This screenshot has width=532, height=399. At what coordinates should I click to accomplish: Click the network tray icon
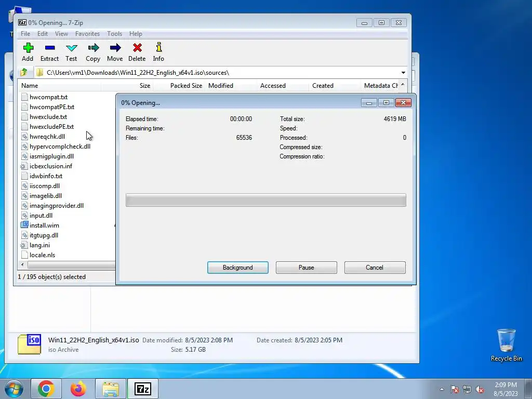point(467,389)
